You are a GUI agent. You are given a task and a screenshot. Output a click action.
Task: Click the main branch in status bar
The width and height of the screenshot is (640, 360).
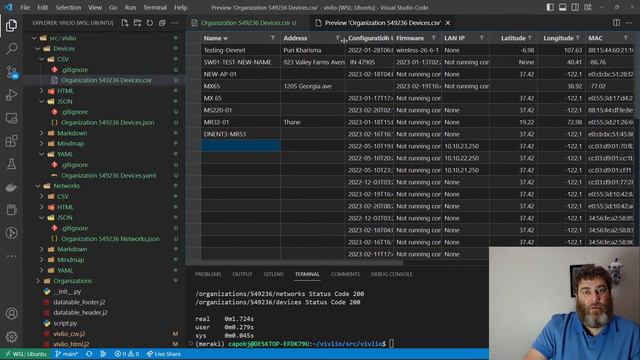click(x=67, y=354)
